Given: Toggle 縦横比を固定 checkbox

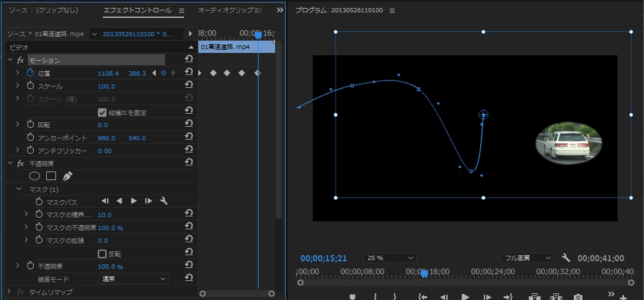Looking at the screenshot, I should (x=102, y=112).
